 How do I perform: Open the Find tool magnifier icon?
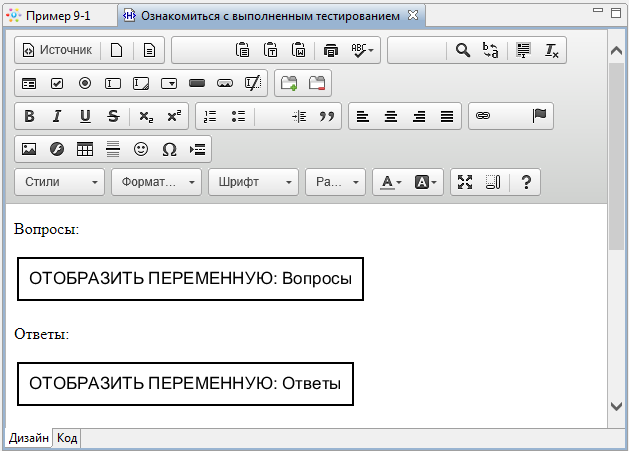click(462, 50)
